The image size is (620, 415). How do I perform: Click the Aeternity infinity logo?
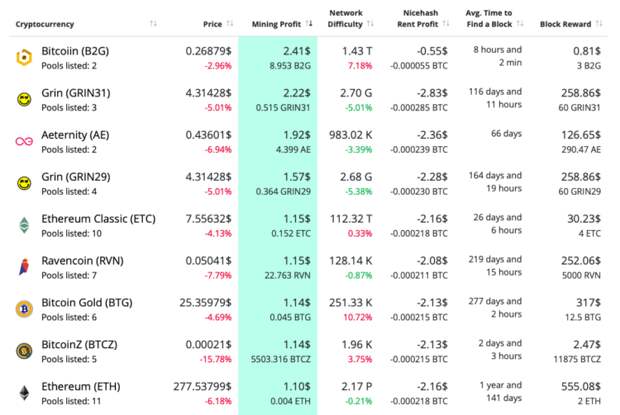pos(24,141)
